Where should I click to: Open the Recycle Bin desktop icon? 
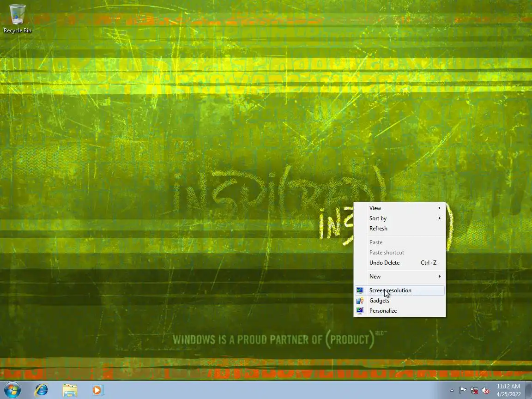[x=17, y=18]
